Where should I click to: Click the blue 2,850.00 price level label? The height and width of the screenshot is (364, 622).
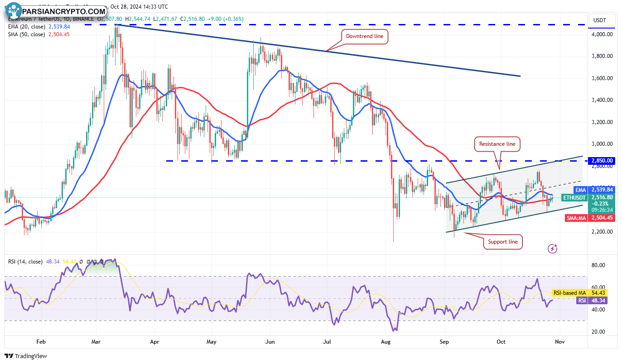point(602,160)
